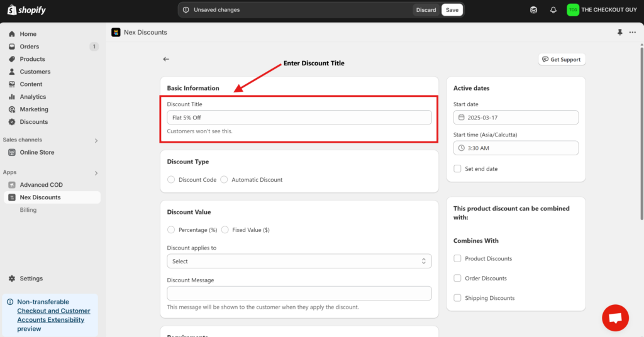
Task: Go to Orders in sidebar
Action: tap(29, 47)
